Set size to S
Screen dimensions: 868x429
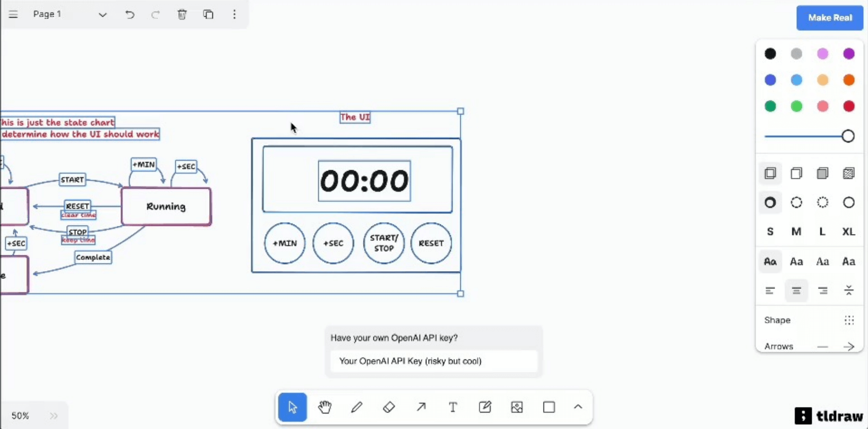pyautogui.click(x=770, y=232)
